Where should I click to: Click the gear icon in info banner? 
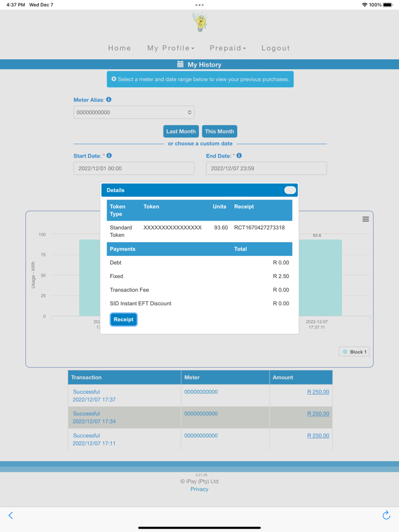point(114,79)
